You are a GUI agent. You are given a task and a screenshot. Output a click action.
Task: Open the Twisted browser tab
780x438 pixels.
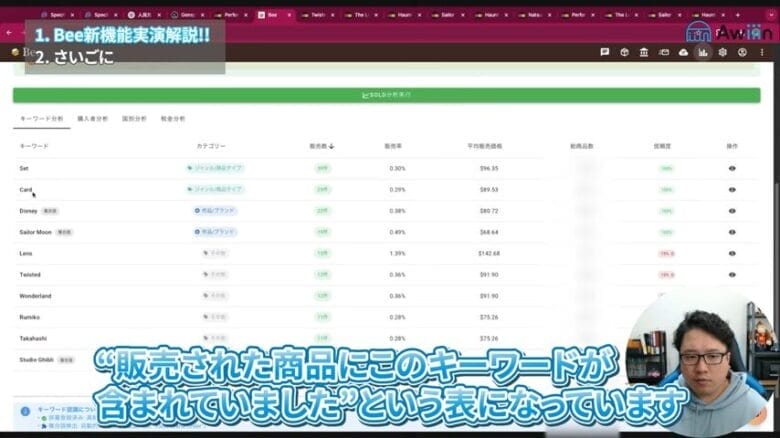pos(316,15)
